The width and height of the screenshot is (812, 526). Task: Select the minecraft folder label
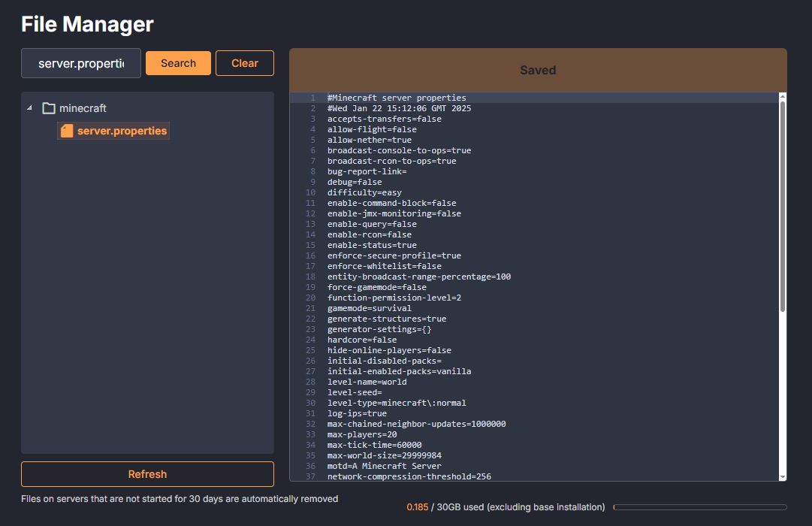click(83, 108)
